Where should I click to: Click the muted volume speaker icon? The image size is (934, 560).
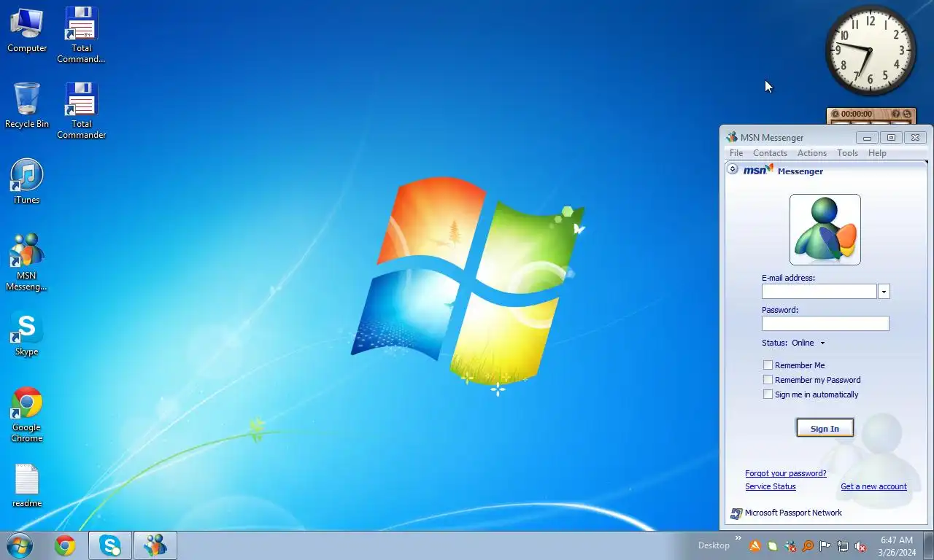(860, 546)
